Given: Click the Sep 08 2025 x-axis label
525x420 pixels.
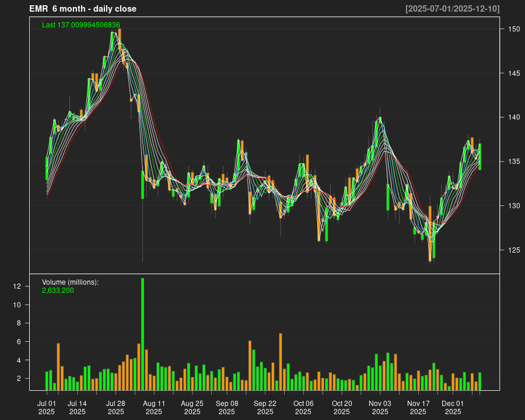Looking at the screenshot, I should 227,407.
